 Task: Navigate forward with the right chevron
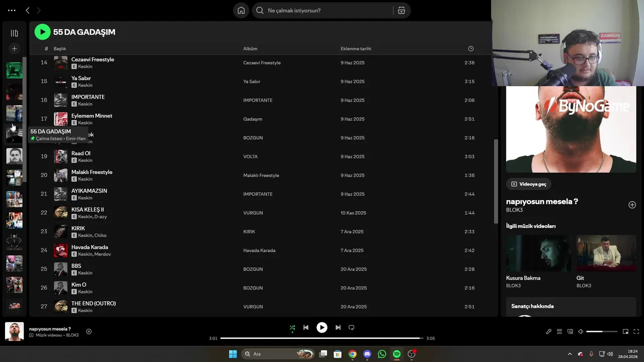point(39,10)
